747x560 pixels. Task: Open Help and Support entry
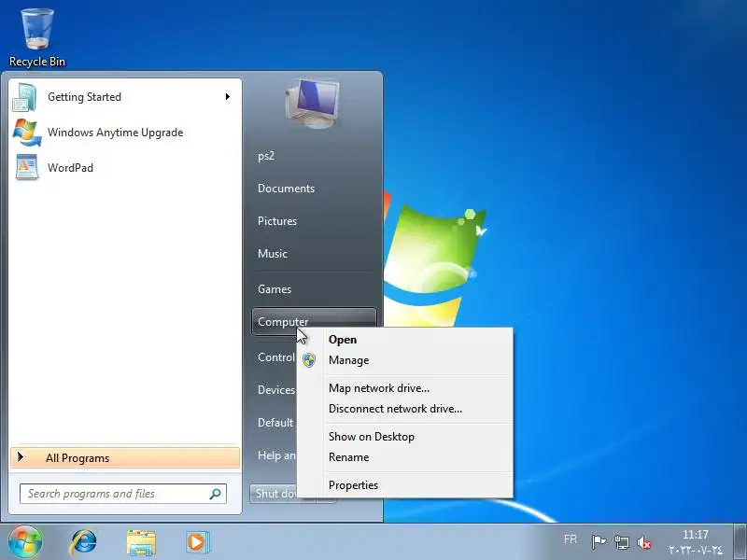(275, 455)
